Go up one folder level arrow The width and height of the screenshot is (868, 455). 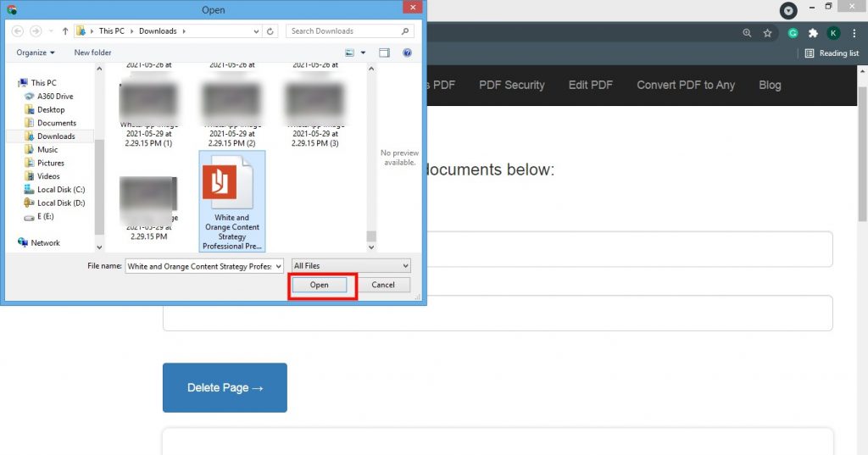pos(65,31)
